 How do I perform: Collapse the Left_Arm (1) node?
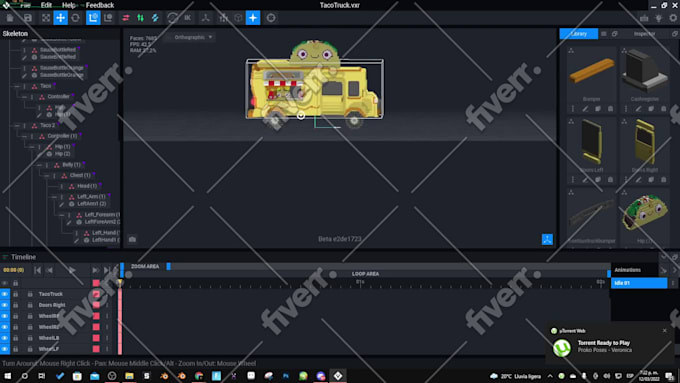pyautogui.click(x=54, y=196)
